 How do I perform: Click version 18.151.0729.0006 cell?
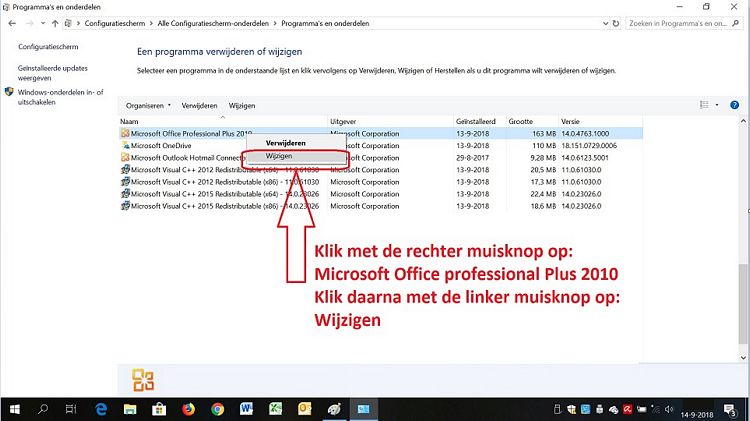(x=589, y=145)
